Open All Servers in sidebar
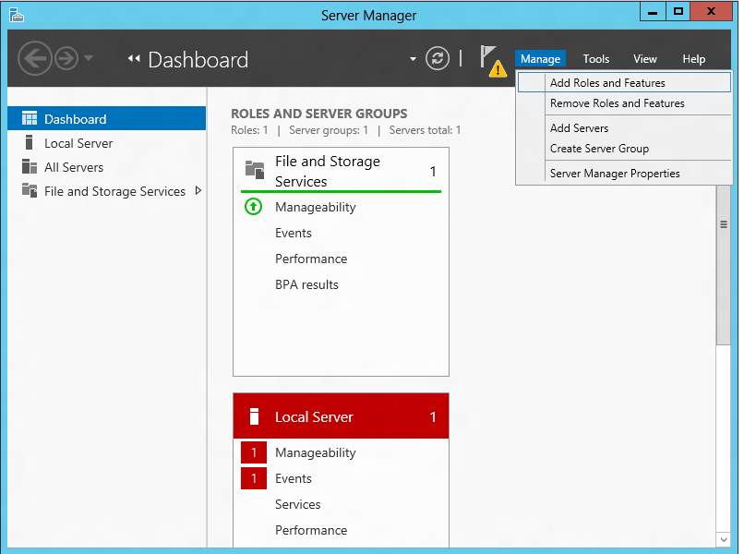This screenshot has width=756, height=554. click(106, 167)
